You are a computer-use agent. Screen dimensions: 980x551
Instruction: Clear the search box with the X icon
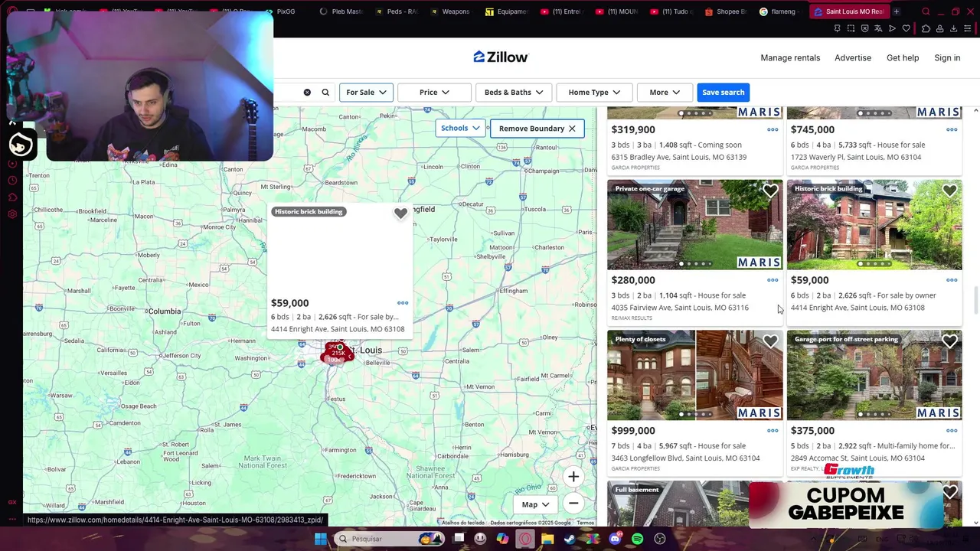click(x=307, y=93)
